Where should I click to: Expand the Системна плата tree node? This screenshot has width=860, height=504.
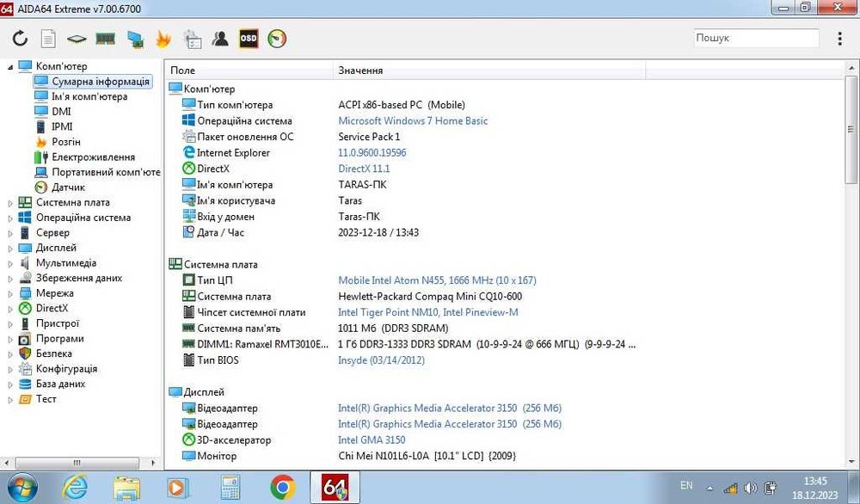(9, 203)
